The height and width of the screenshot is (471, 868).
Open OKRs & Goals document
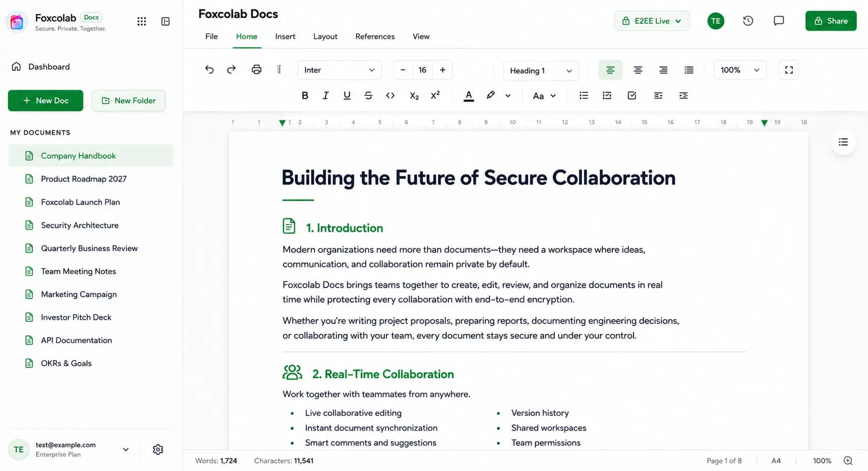point(90,363)
